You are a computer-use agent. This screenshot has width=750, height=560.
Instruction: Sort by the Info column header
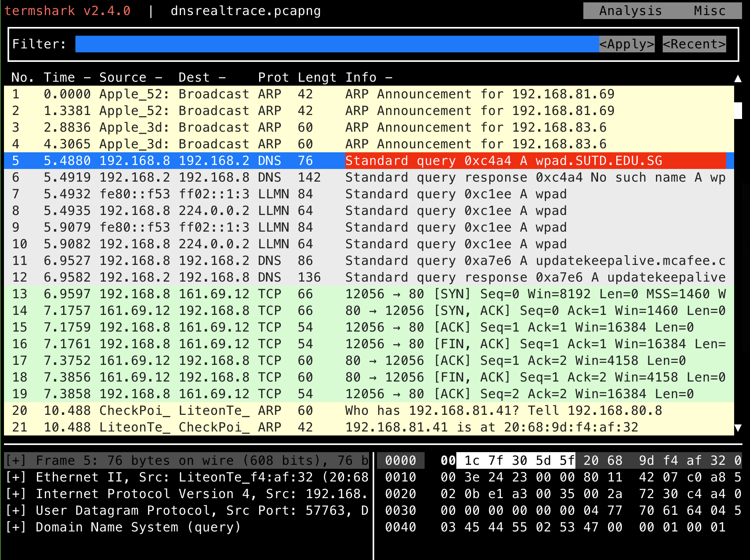361,77
